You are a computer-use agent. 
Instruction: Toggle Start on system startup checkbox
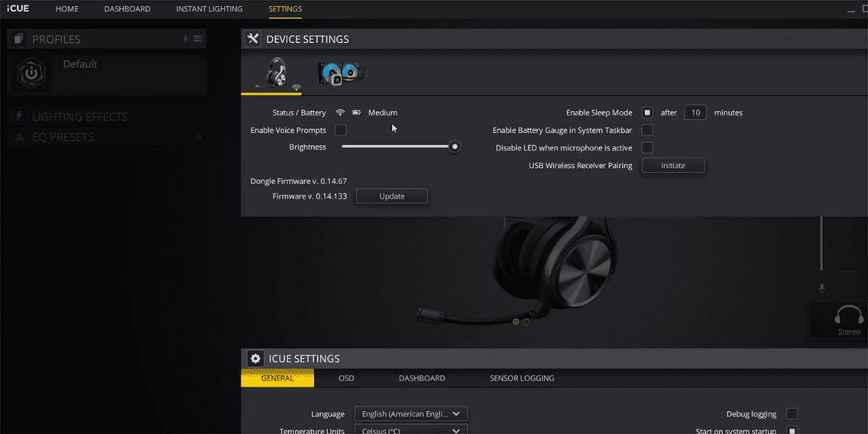(x=792, y=431)
